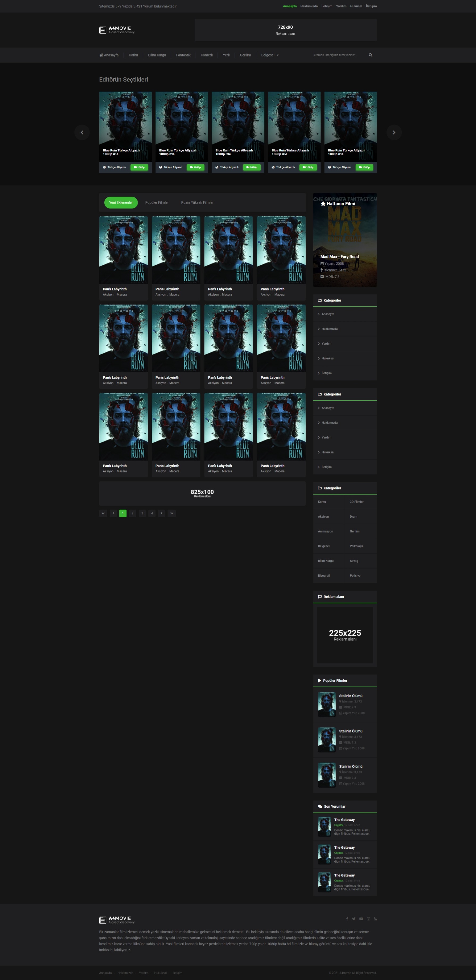476x980 pixels.
Task: Show next slide in Editörün Seçtikleri carousel
Action: [x=394, y=132]
